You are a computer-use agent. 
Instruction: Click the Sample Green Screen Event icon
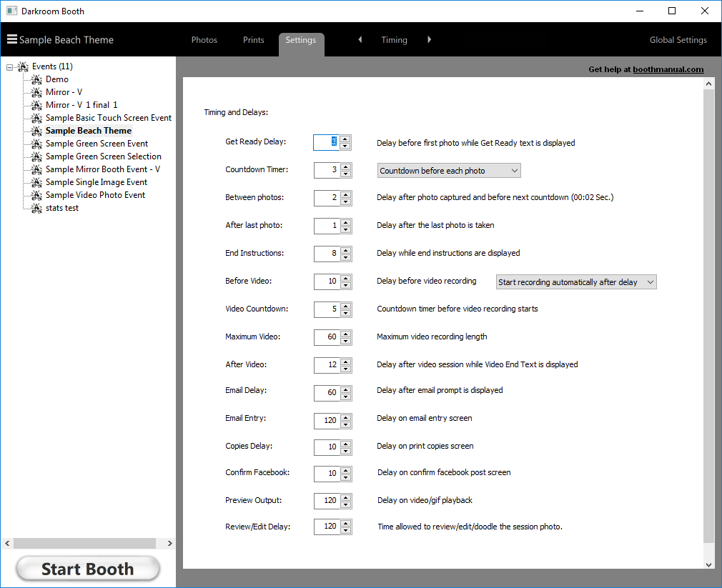(37, 144)
